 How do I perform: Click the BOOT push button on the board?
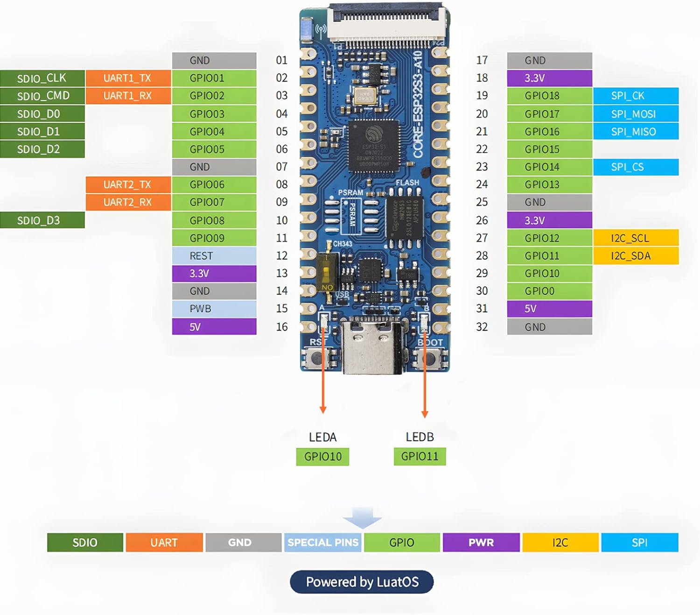pos(430,359)
